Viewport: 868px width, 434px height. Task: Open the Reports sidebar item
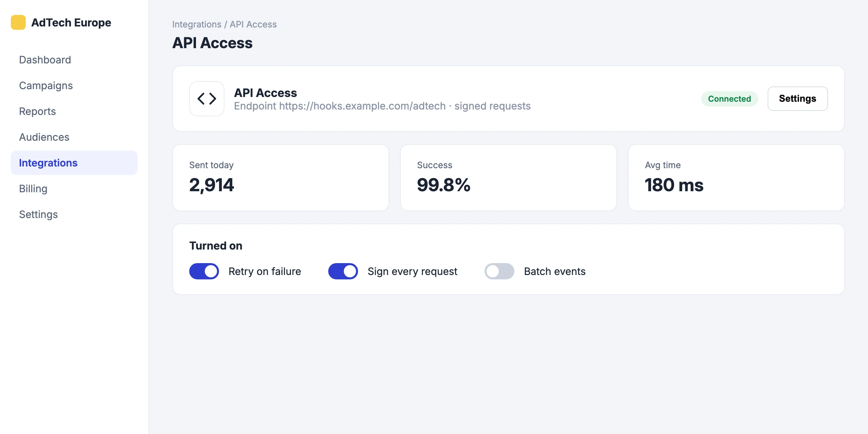[74, 111]
